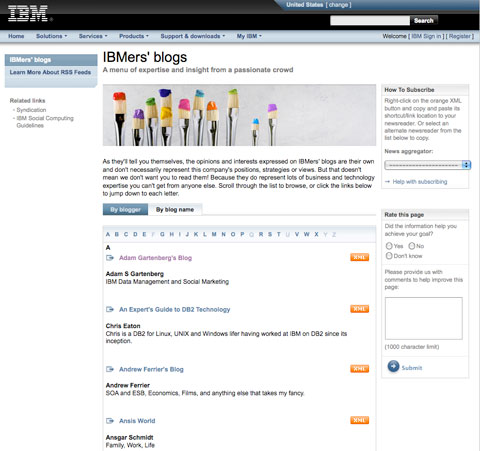This screenshot has width=480, height=451.
Task: Open the News aggregator dropdown
Action: (x=427, y=165)
